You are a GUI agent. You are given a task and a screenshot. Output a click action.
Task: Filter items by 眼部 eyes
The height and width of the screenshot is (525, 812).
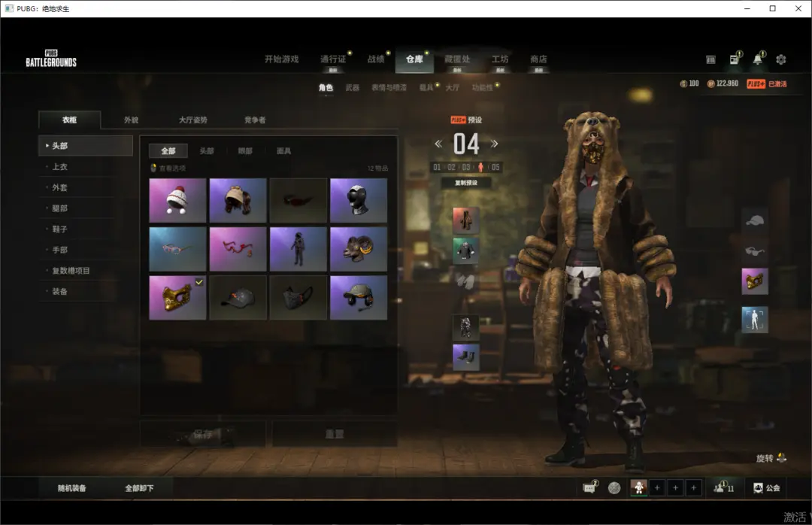(x=245, y=151)
